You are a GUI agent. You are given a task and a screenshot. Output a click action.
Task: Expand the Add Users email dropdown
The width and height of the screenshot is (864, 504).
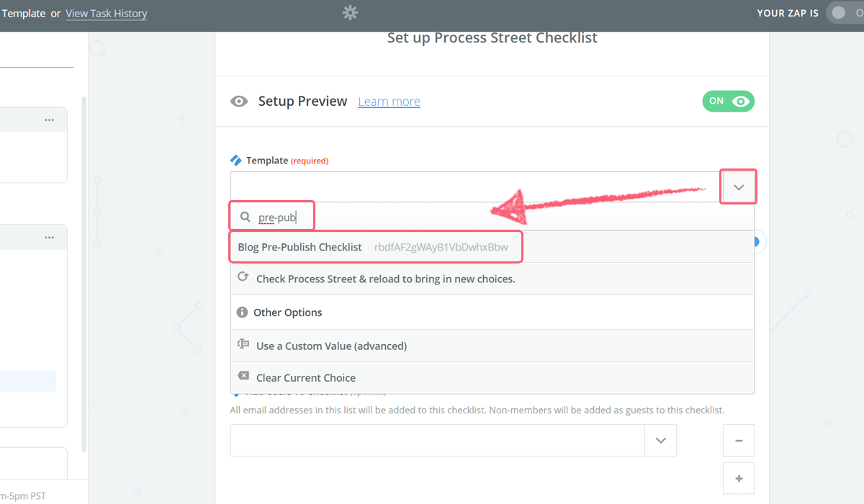coord(660,440)
